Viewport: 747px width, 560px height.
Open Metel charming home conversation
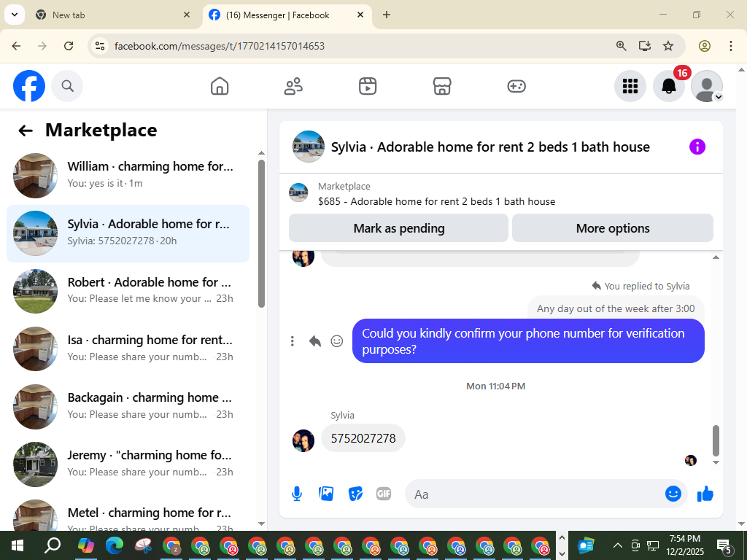click(128, 514)
